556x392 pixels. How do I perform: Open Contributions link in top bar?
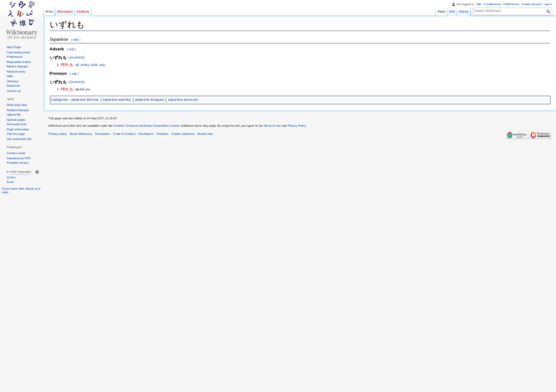(492, 4)
